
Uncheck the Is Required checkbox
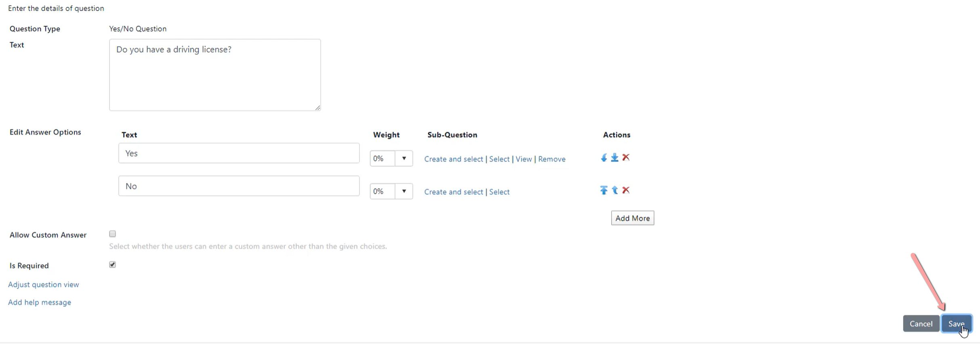click(x=112, y=264)
